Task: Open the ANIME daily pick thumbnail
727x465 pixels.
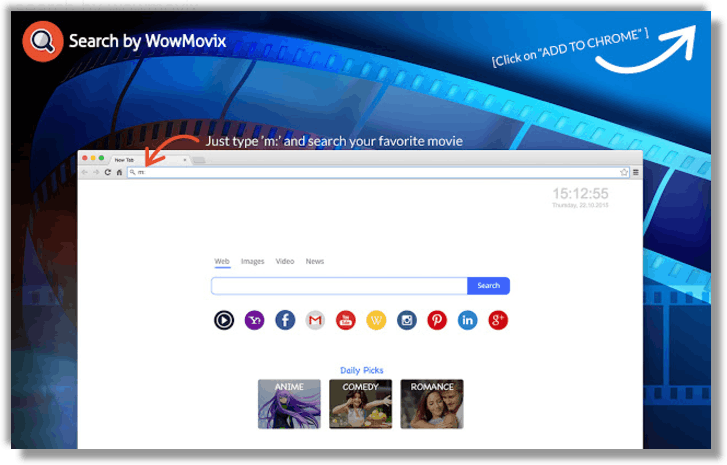Action: point(289,404)
